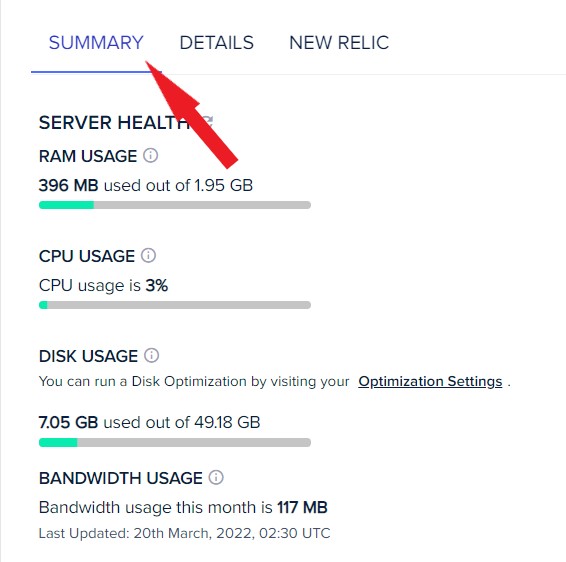Open the Optimization Settings link
This screenshot has height=562, width=566.
pyautogui.click(x=430, y=381)
